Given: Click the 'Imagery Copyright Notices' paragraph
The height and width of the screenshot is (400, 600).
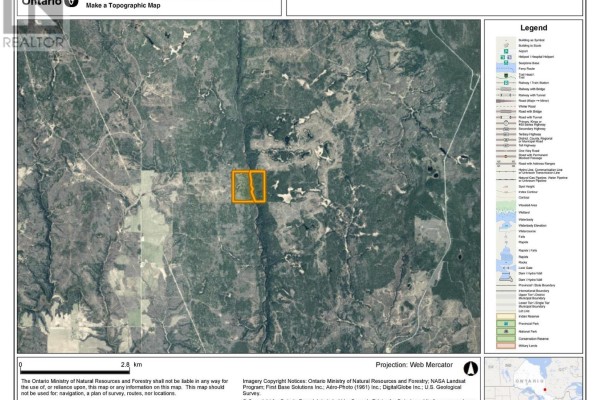Looking at the screenshot, I should (x=354, y=387).
